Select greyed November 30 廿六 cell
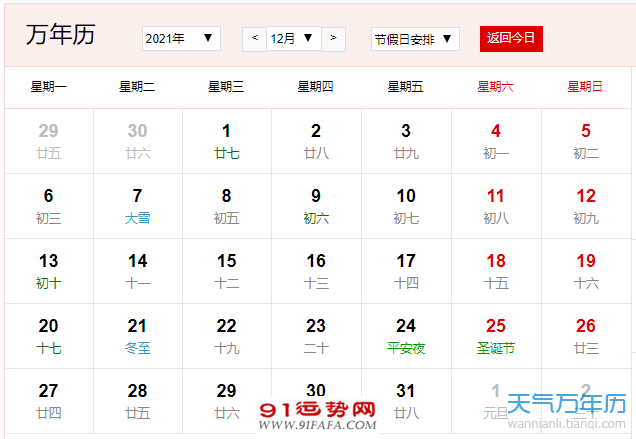 pyautogui.click(x=138, y=141)
